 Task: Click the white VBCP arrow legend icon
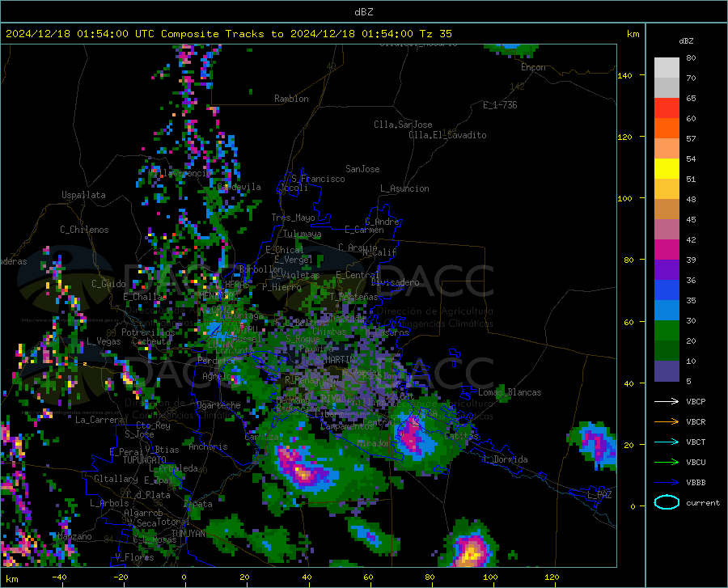coord(667,401)
